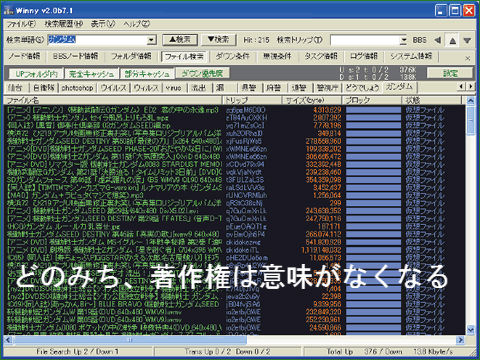This screenshot has height=360, width=480.
Task: Sort by the サイズ(byte) column header
Action: pos(312,100)
